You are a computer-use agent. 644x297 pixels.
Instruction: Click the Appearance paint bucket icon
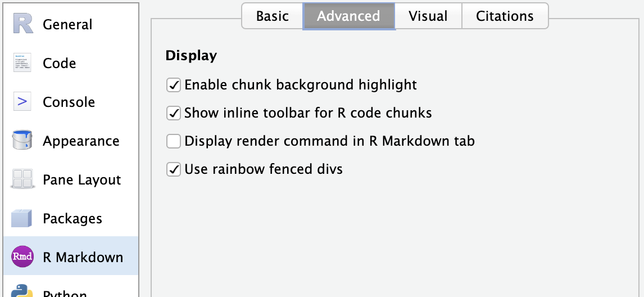coord(22,140)
